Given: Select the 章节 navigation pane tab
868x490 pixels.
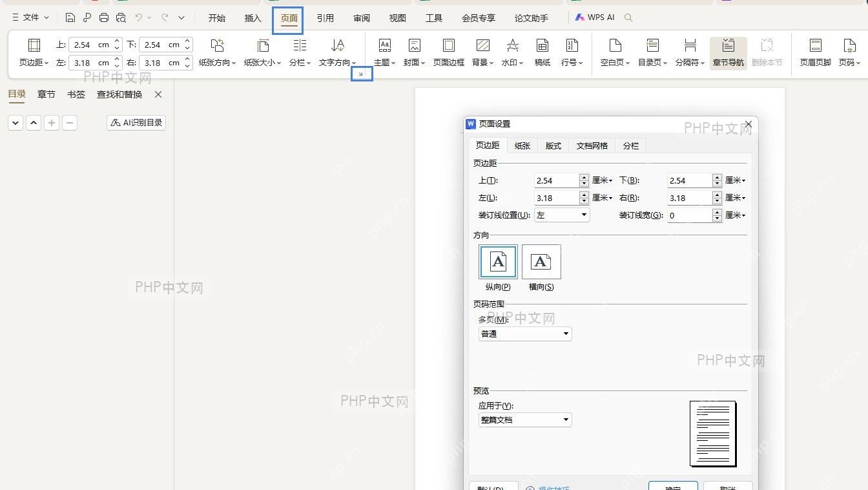Looking at the screenshot, I should point(46,94).
